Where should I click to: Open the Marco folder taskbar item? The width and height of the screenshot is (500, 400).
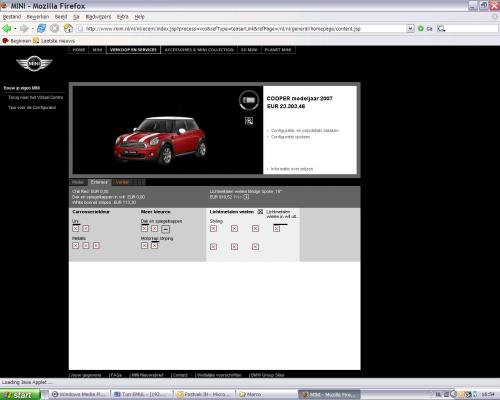pyautogui.click(x=267, y=394)
